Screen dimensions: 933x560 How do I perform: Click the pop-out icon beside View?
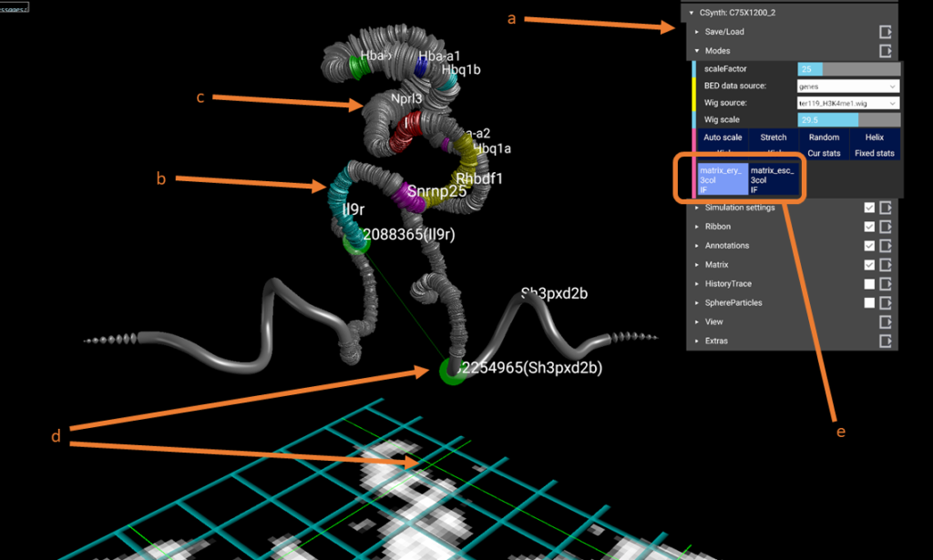885,321
